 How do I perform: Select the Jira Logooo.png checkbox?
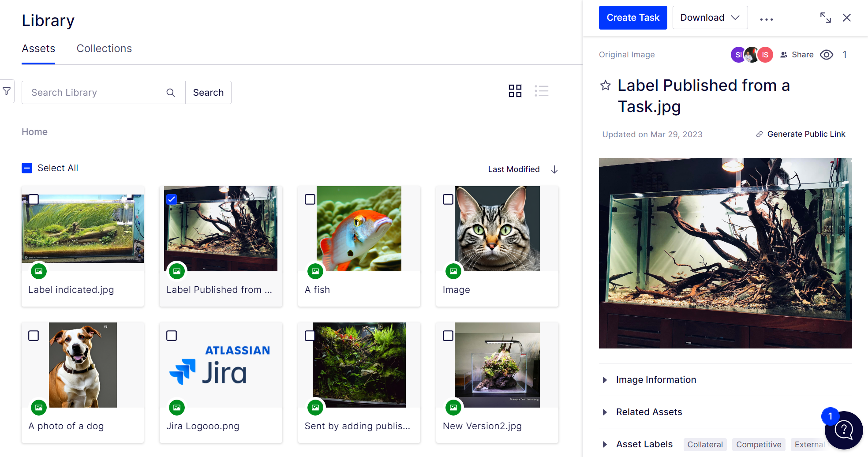[x=172, y=336]
